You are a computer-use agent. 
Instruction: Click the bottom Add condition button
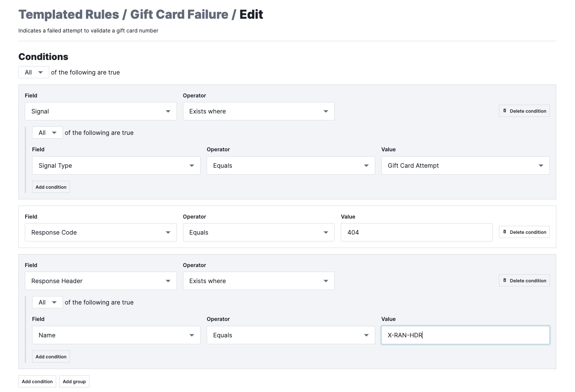(37, 381)
